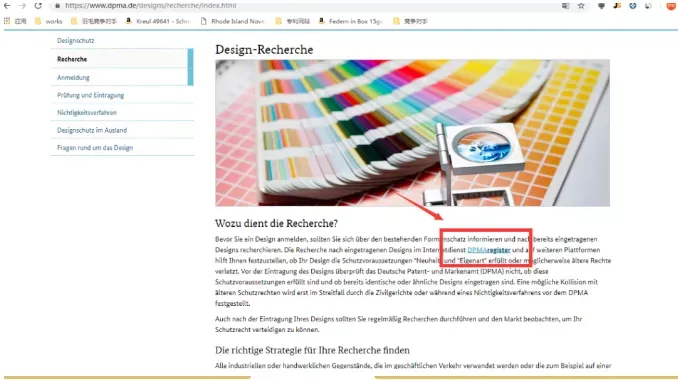This screenshot has width=678, height=380.
Task: Open the apps grid icon in bookmarks bar
Action: [x=7, y=21]
